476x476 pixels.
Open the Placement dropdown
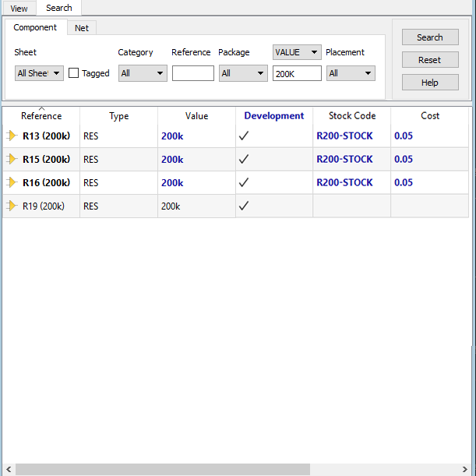(x=351, y=73)
